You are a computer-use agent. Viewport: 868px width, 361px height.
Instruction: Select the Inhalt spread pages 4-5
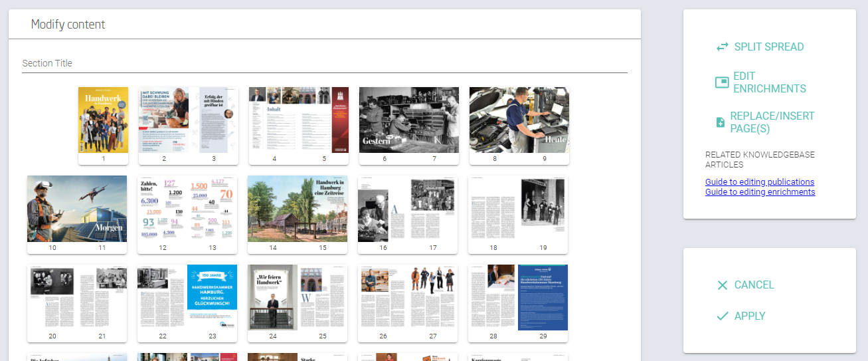(x=298, y=120)
